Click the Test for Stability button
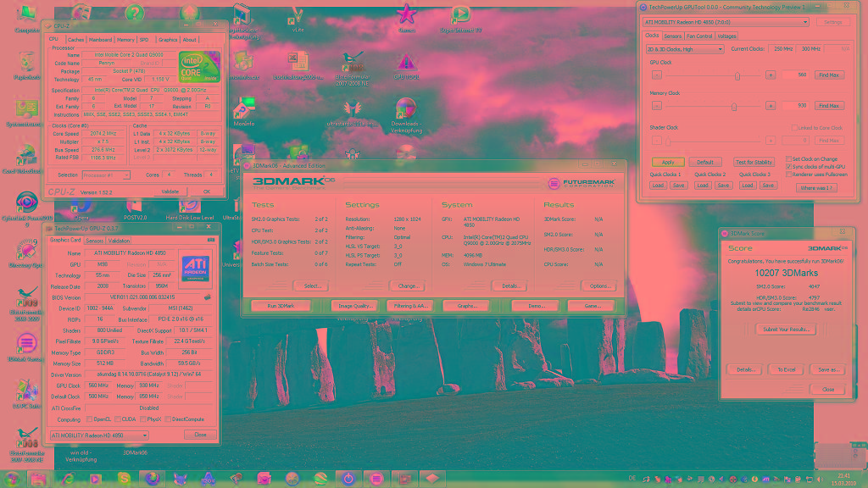The width and height of the screenshot is (868, 488). point(754,162)
